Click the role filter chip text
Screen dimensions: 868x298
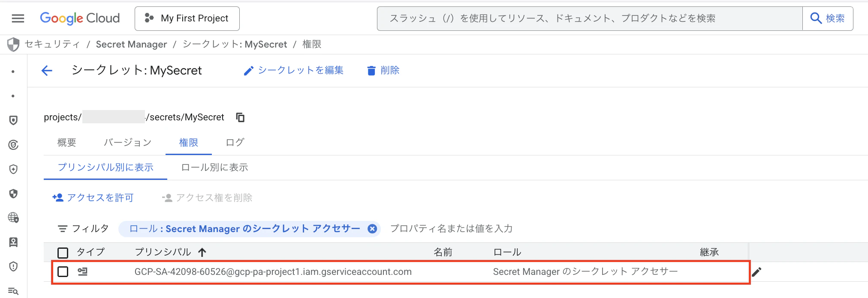pyautogui.click(x=244, y=229)
